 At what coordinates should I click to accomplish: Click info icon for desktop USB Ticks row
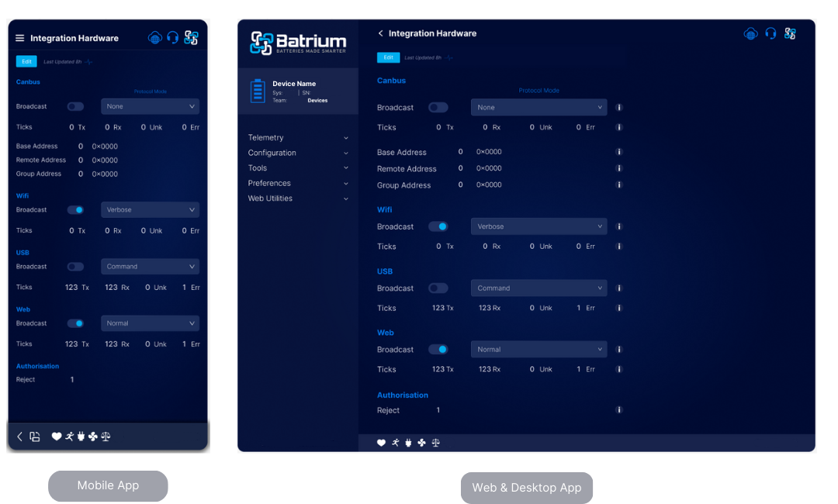click(619, 308)
